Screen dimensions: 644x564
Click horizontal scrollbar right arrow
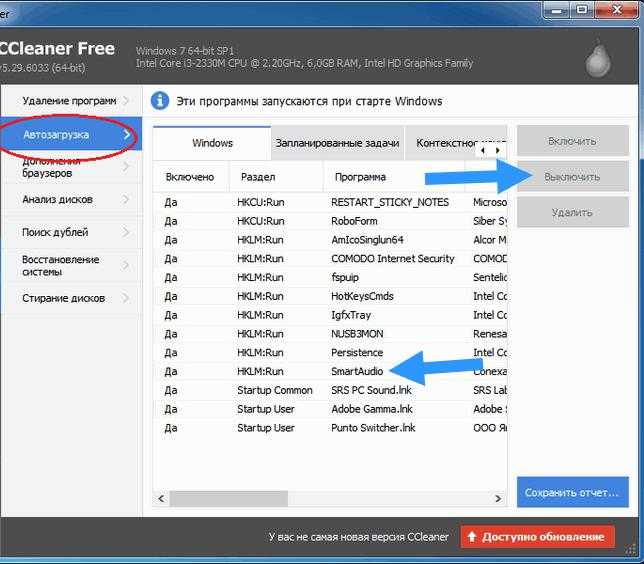click(x=498, y=499)
